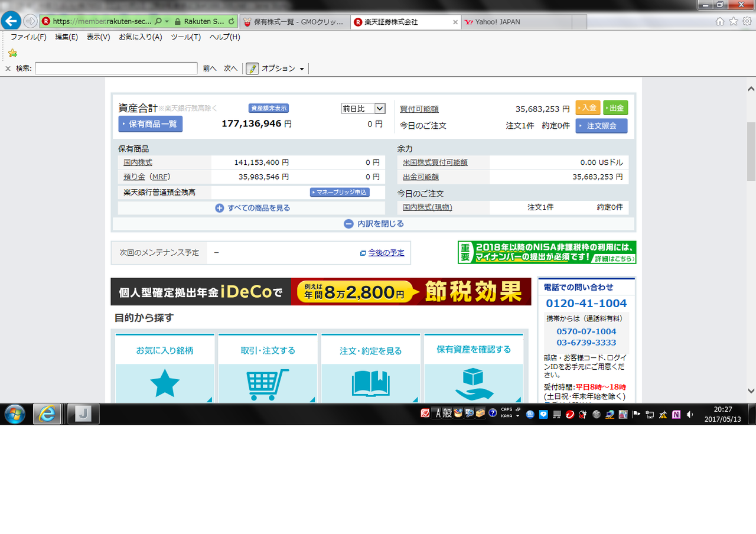Click the orange 入金 button
Image resolution: width=756 pixels, height=534 pixels.
click(x=588, y=108)
